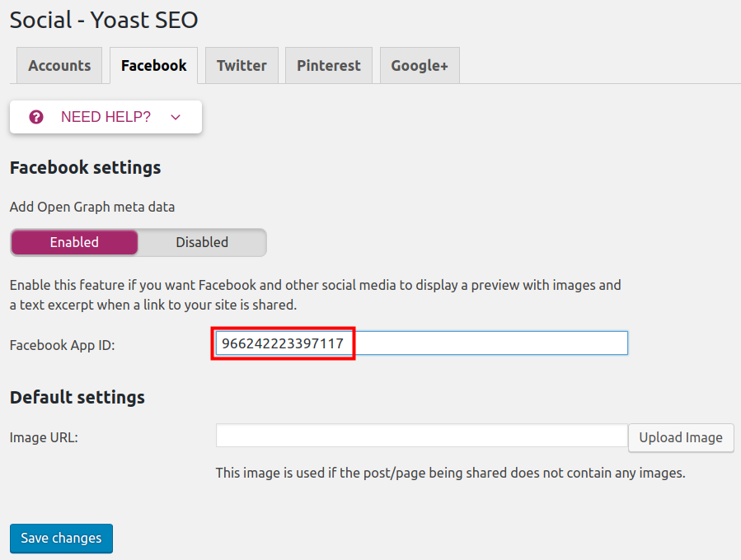Screen dimensions: 741x560
Task: Open the Google+ tab
Action: click(x=420, y=66)
